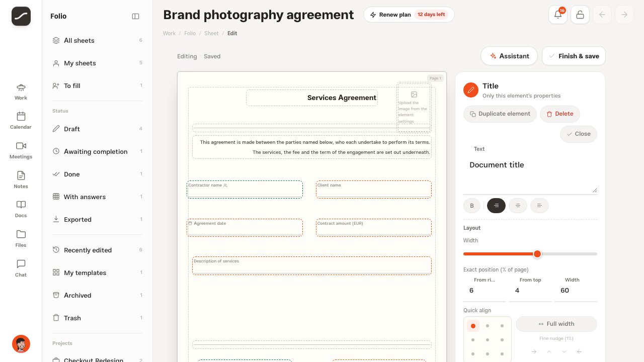The image size is (644, 362).
Task: Collapse the Folio sidebar panel icon
Action: tap(135, 16)
